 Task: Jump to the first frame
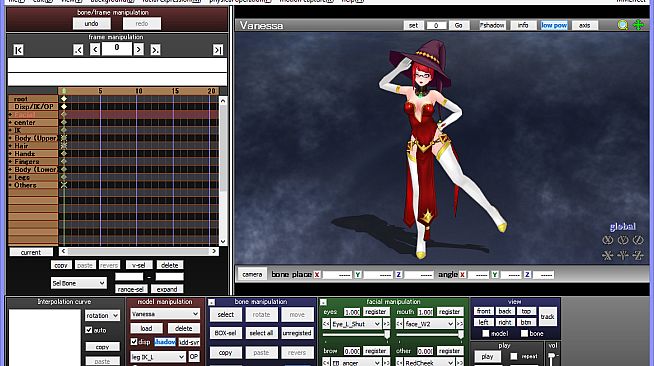[18, 50]
